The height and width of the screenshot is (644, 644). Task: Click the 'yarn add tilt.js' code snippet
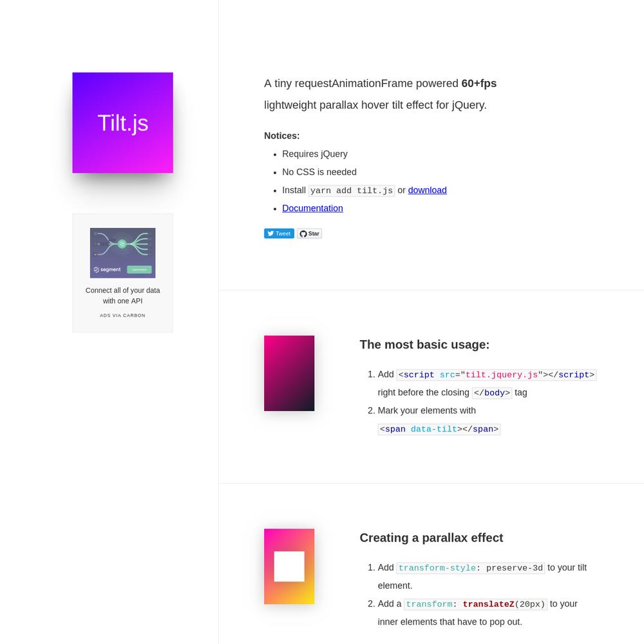pyautogui.click(x=352, y=191)
